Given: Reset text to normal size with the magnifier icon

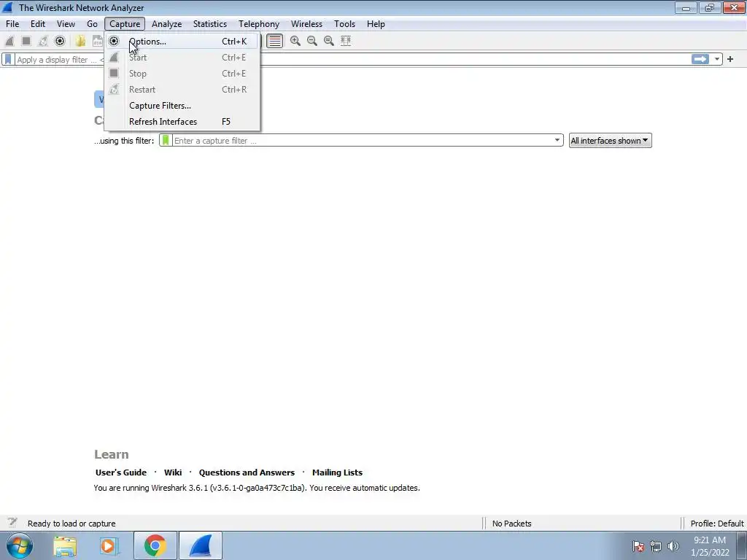Looking at the screenshot, I should click(329, 41).
